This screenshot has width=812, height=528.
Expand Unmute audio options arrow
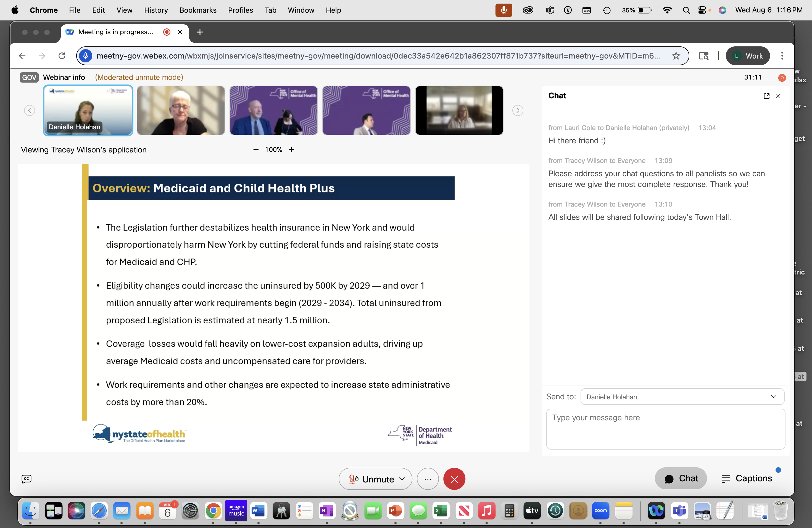point(402,479)
